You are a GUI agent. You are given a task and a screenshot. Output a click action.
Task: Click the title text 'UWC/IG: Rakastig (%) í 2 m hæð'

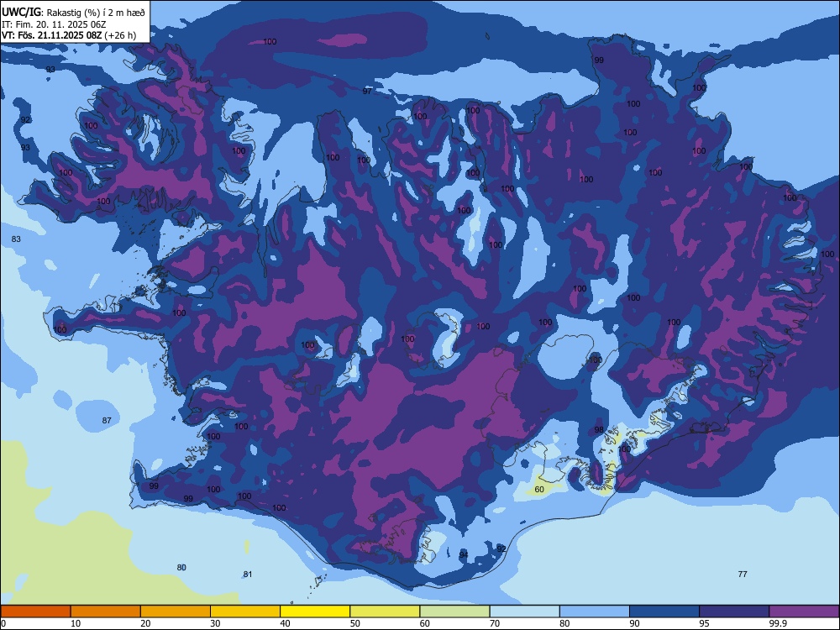point(73,13)
